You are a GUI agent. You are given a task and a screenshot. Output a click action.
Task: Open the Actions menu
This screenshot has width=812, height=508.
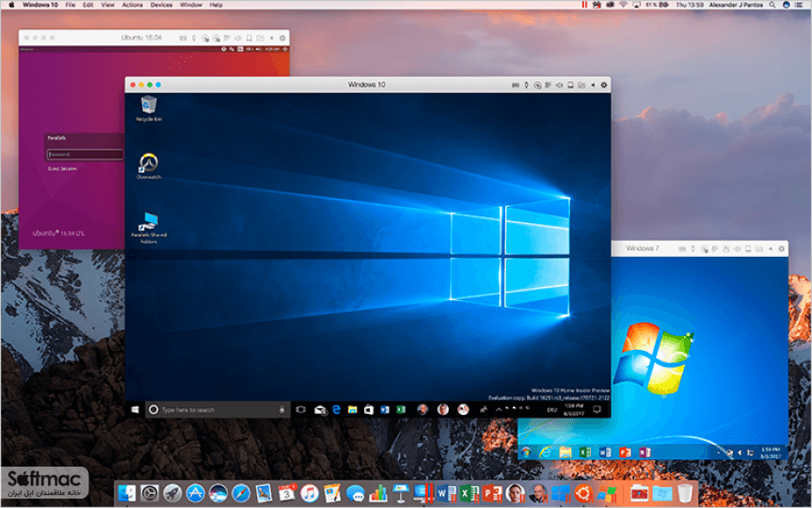[x=133, y=5]
